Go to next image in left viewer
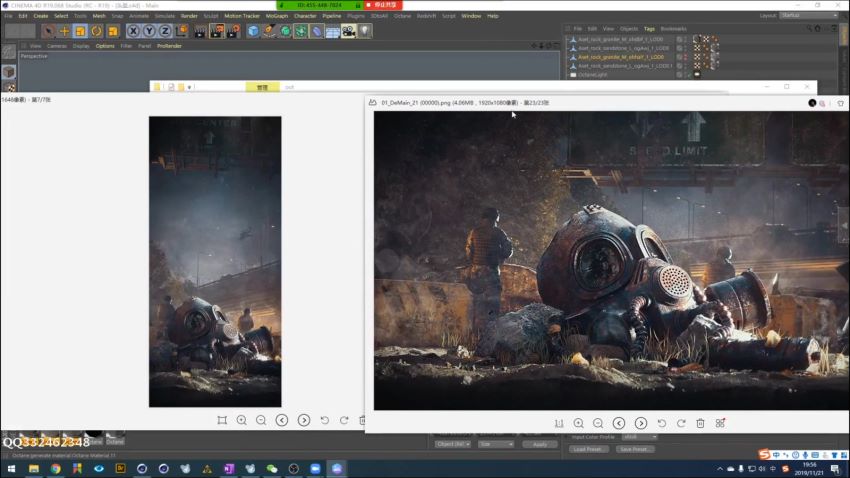 (304, 420)
